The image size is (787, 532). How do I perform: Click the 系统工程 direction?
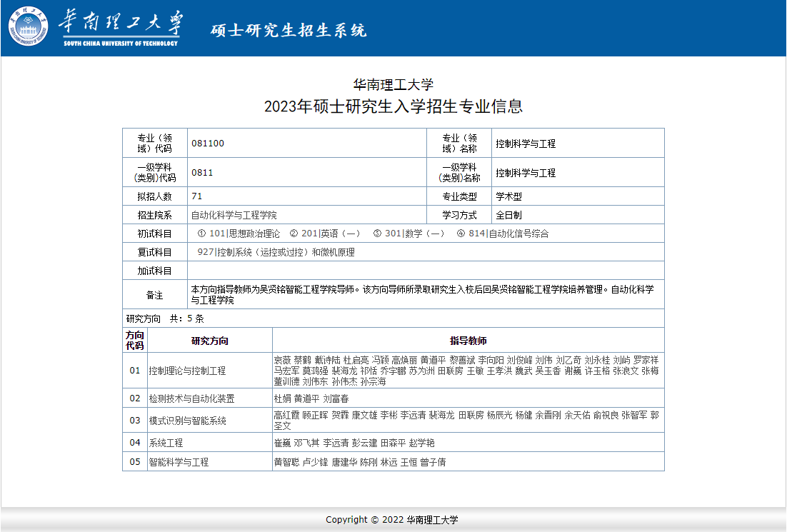[x=166, y=443]
